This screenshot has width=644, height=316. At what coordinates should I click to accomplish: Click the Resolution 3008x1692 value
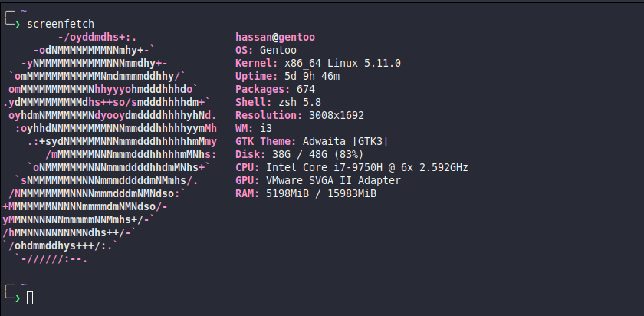coord(336,115)
